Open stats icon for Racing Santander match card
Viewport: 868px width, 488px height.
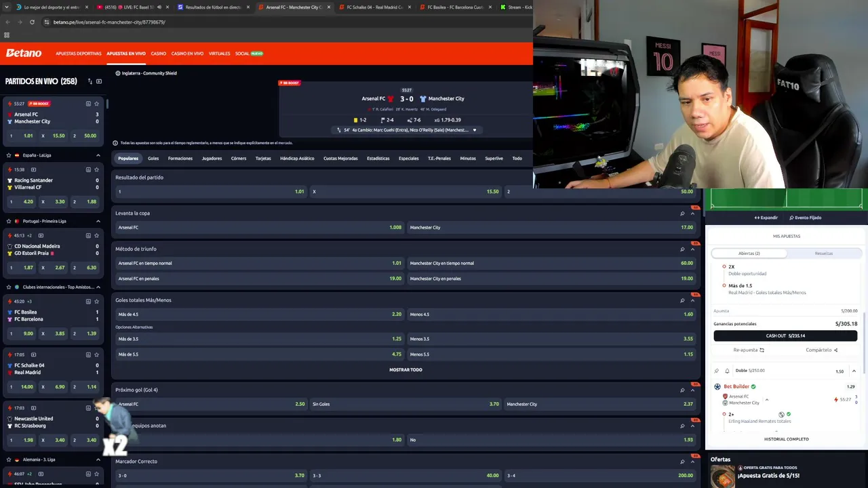coord(88,169)
